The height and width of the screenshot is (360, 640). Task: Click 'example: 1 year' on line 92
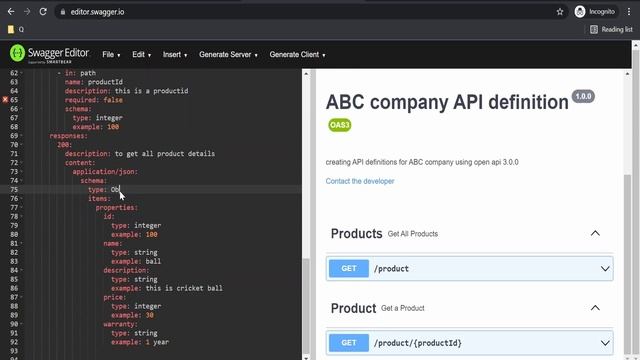140,342
